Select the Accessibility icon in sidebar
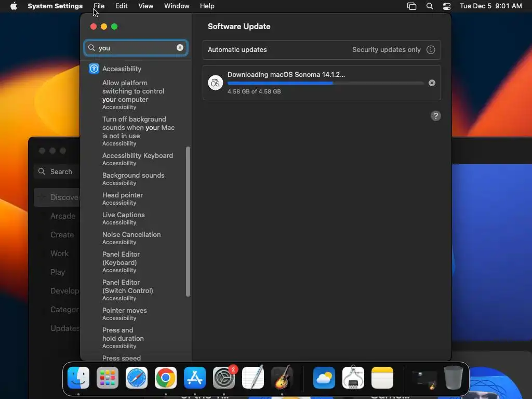 94,69
